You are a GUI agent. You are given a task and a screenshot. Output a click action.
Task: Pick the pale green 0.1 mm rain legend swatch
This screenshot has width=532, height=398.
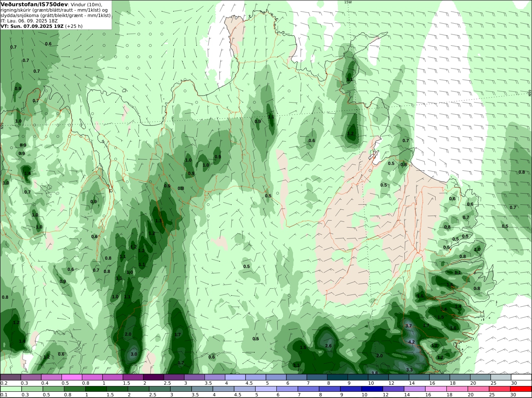click(x=12, y=389)
